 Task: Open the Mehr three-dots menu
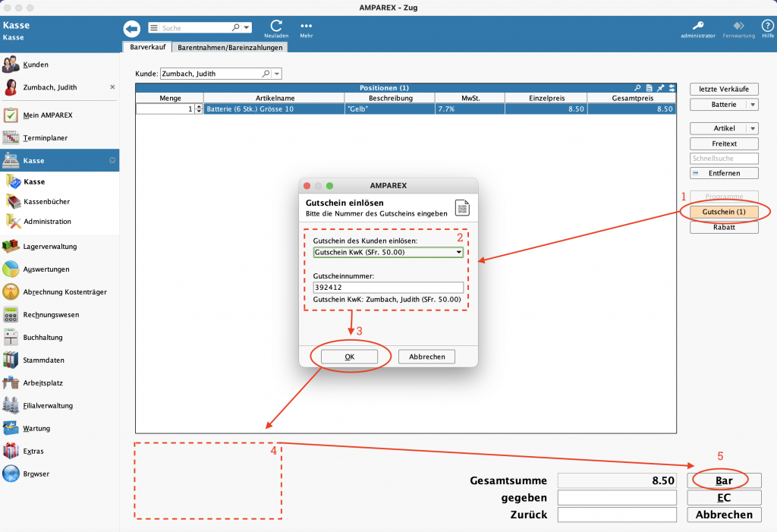coord(307,26)
